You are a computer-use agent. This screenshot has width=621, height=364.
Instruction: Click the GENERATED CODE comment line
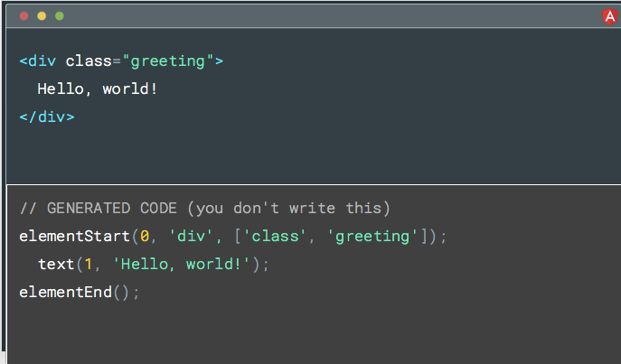coord(204,209)
